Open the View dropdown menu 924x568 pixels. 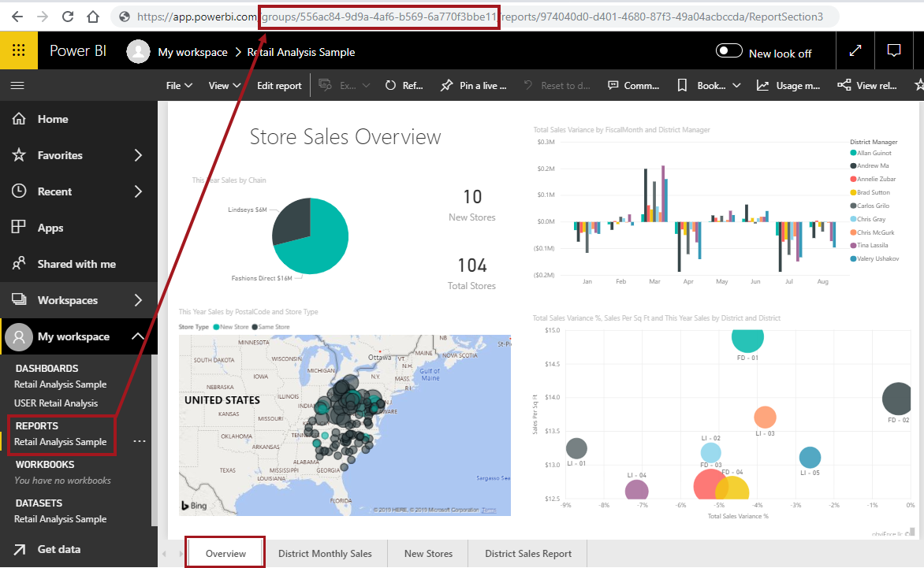(x=224, y=86)
